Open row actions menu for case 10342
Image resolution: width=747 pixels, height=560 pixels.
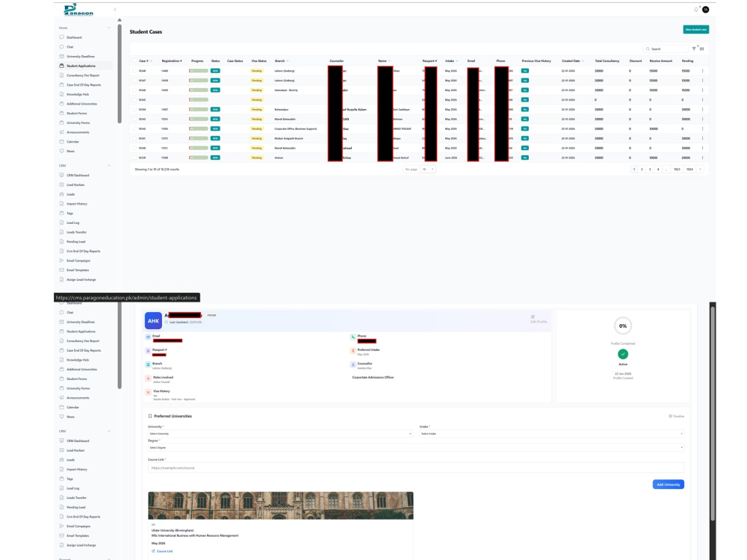tap(702, 128)
